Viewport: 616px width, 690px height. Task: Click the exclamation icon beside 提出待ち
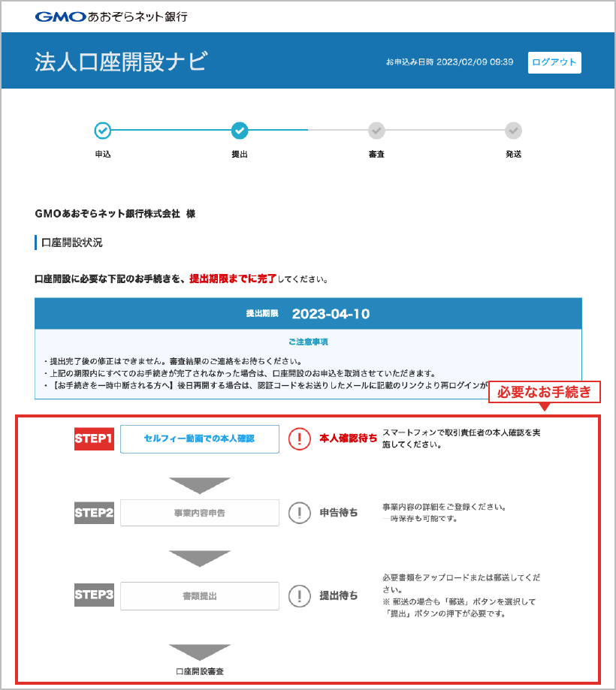pyautogui.click(x=300, y=596)
